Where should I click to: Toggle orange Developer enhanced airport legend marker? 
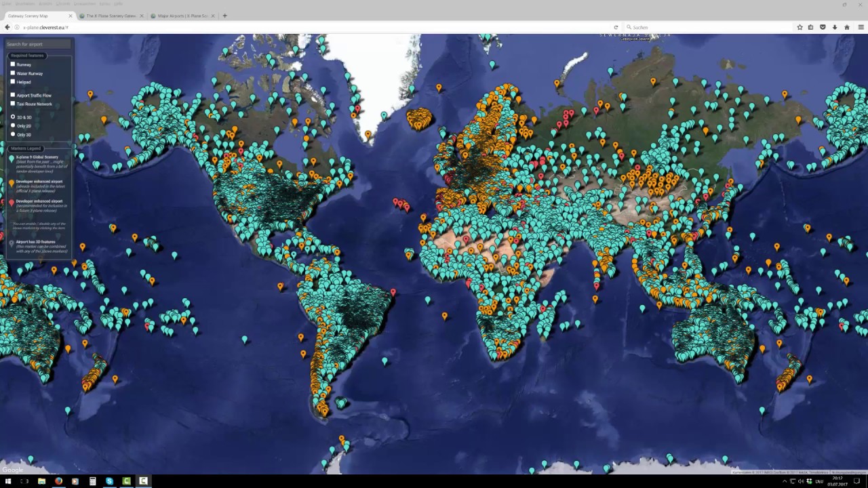click(12, 183)
